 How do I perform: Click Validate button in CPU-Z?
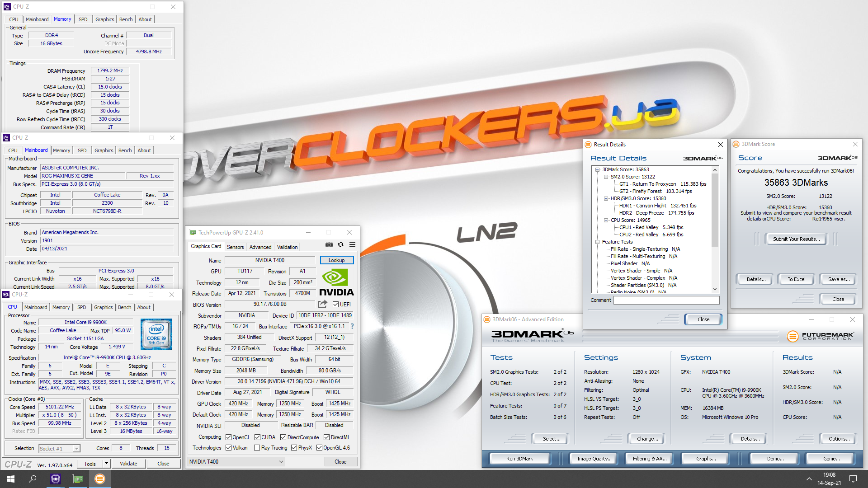click(128, 464)
